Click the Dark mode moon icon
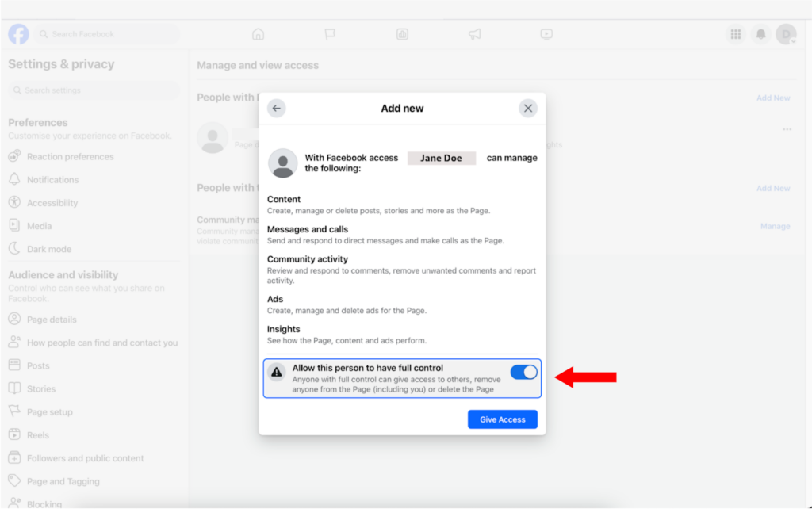812x509 pixels. pyautogui.click(x=14, y=248)
